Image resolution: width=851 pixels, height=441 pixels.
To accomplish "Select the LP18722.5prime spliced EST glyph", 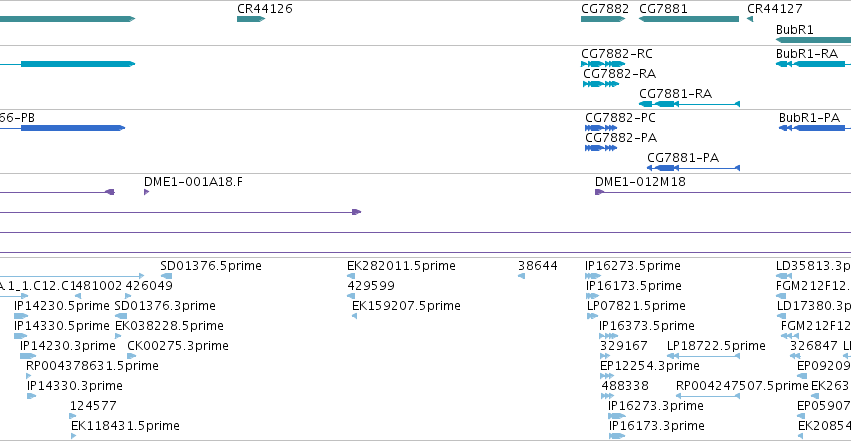I will 703,356.
